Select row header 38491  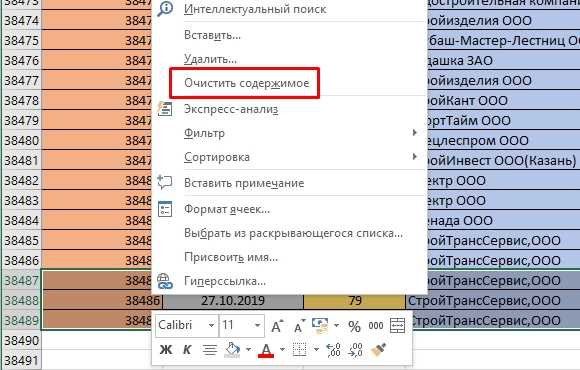[21, 360]
